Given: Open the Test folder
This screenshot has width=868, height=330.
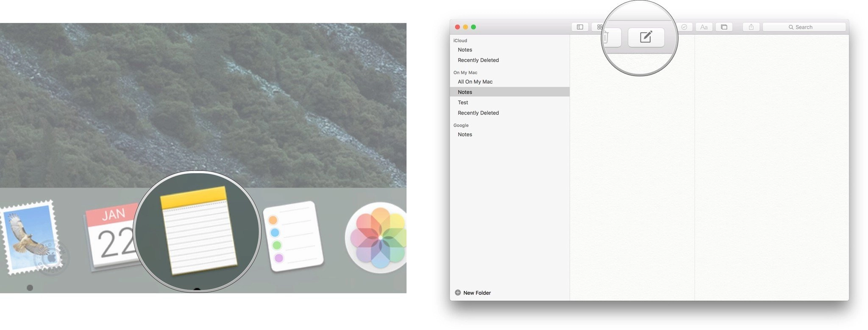Looking at the screenshot, I should coord(509,103).
